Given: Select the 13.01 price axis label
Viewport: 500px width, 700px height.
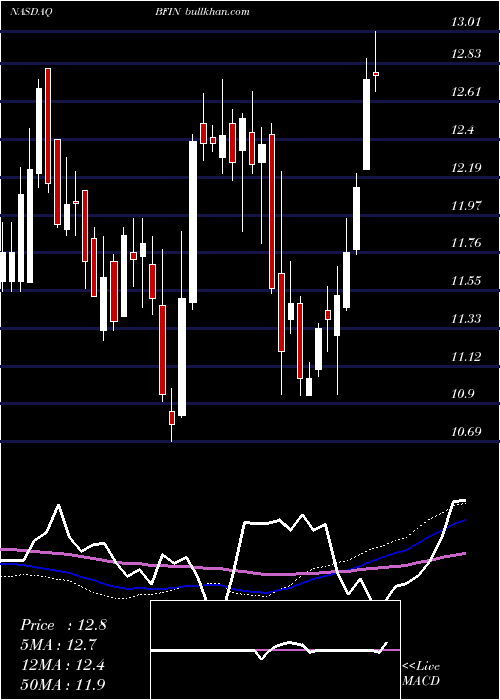Looking at the screenshot, I should (466, 22).
